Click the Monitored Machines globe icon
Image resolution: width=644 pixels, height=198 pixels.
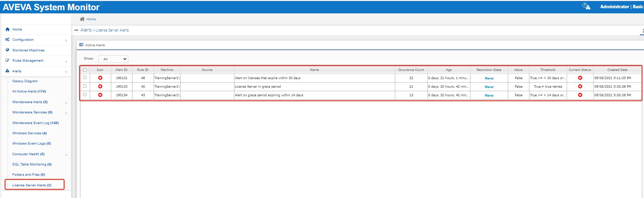(8, 50)
